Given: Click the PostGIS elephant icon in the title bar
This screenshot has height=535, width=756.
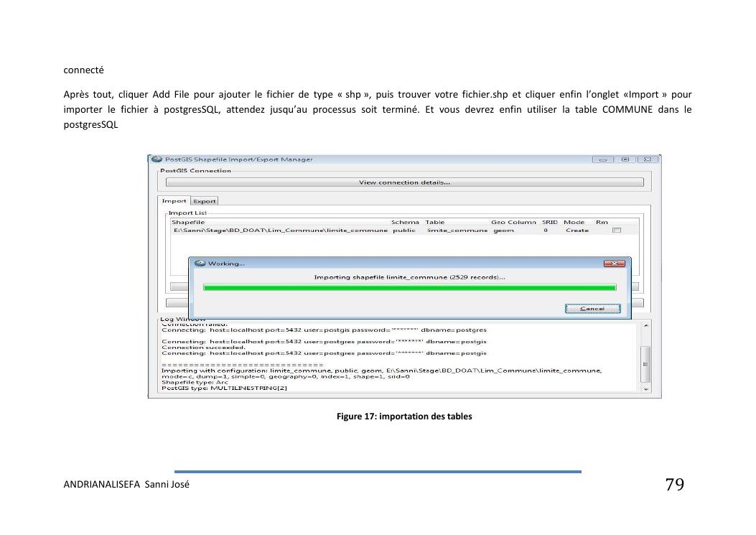Looking at the screenshot, I should (x=157, y=159).
